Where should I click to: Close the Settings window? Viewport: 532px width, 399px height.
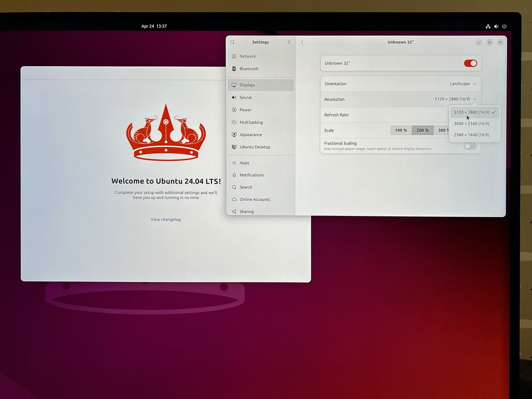(500, 42)
